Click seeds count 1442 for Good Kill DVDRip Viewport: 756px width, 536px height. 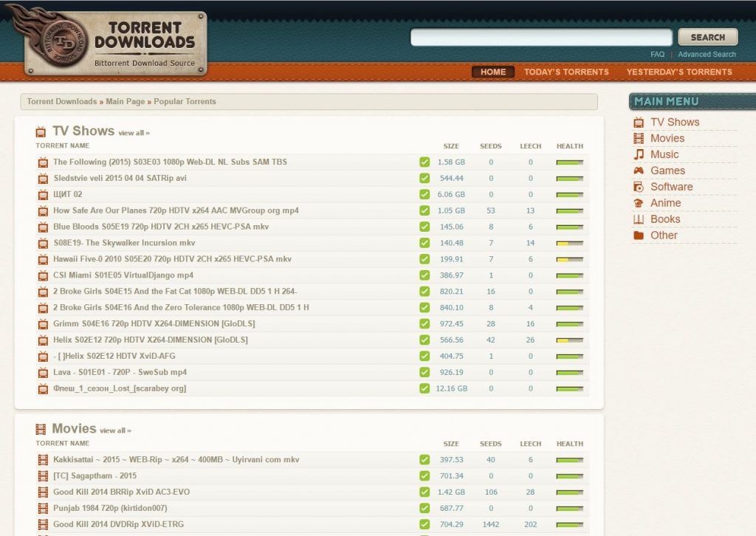point(491,524)
